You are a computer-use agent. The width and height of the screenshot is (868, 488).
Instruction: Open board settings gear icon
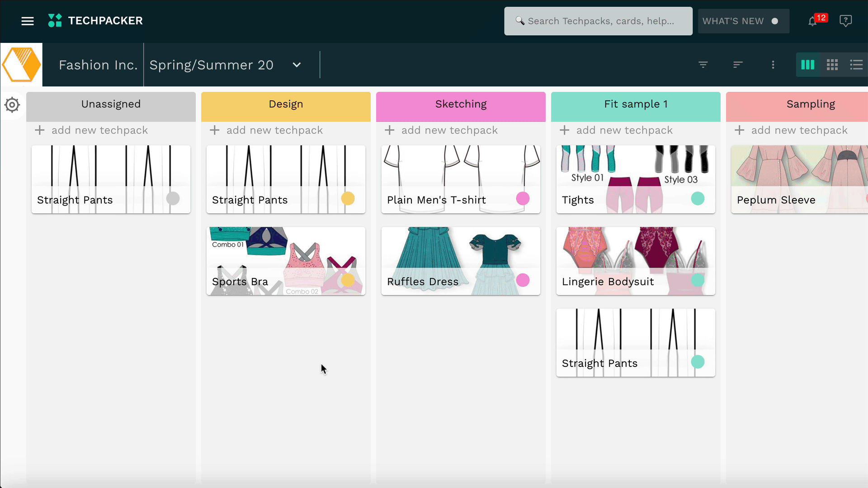tap(12, 105)
